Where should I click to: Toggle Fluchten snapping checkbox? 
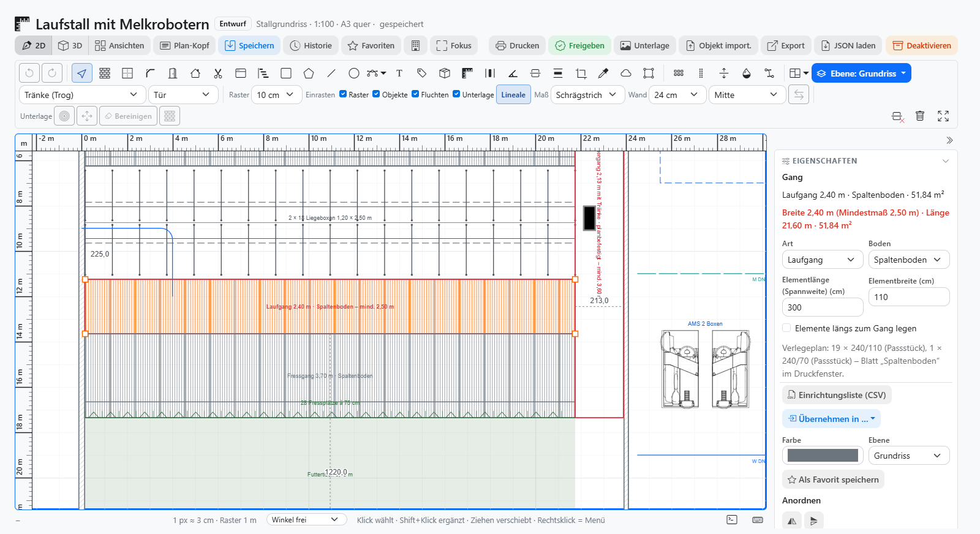(x=415, y=94)
